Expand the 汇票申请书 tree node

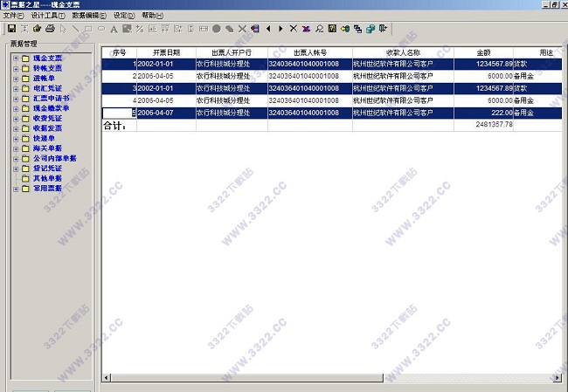coord(16,99)
